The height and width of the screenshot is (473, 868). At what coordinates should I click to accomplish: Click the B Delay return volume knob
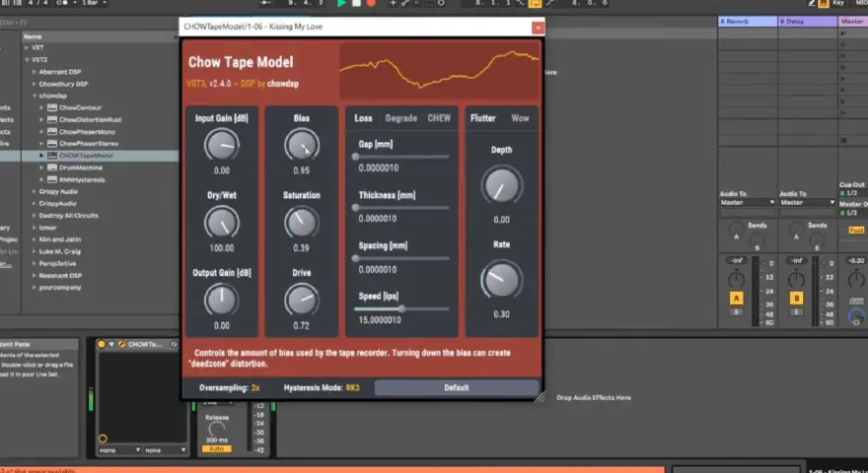(796, 278)
